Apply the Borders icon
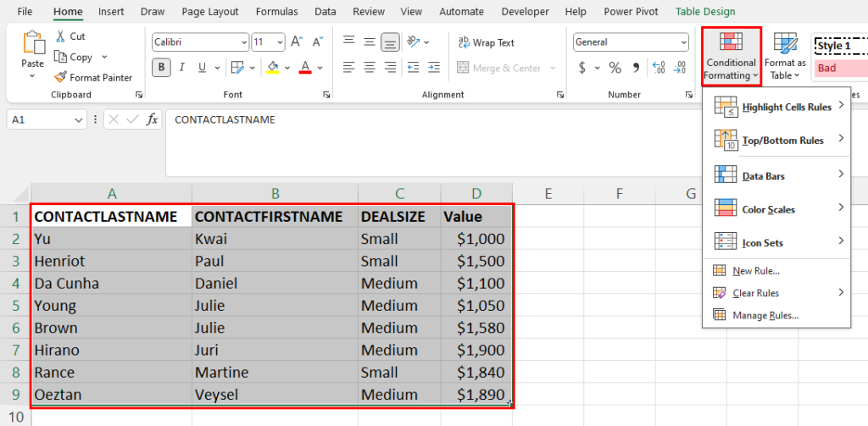Image resolution: width=868 pixels, height=426 pixels. [x=237, y=68]
